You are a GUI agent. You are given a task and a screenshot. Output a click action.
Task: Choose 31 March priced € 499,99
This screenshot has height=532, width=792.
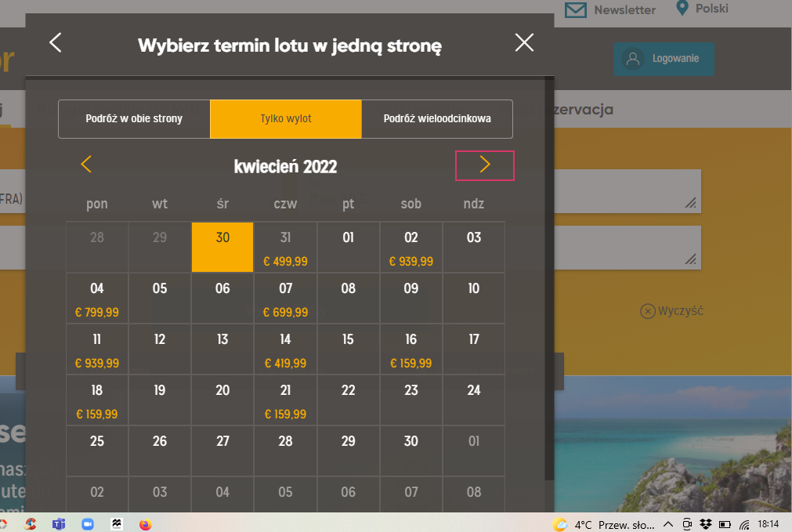285,247
